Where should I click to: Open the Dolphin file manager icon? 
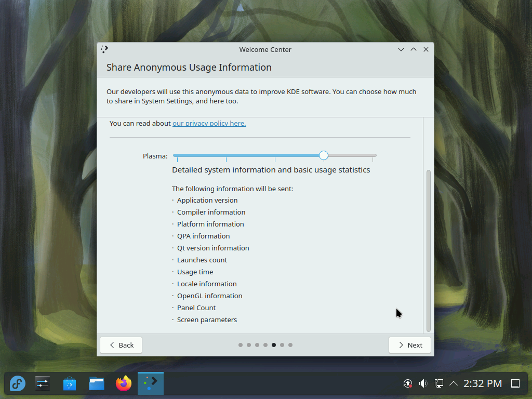click(x=97, y=383)
